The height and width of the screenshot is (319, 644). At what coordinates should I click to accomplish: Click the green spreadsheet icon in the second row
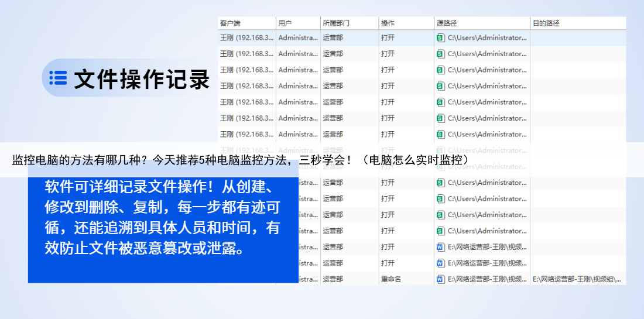[440, 54]
